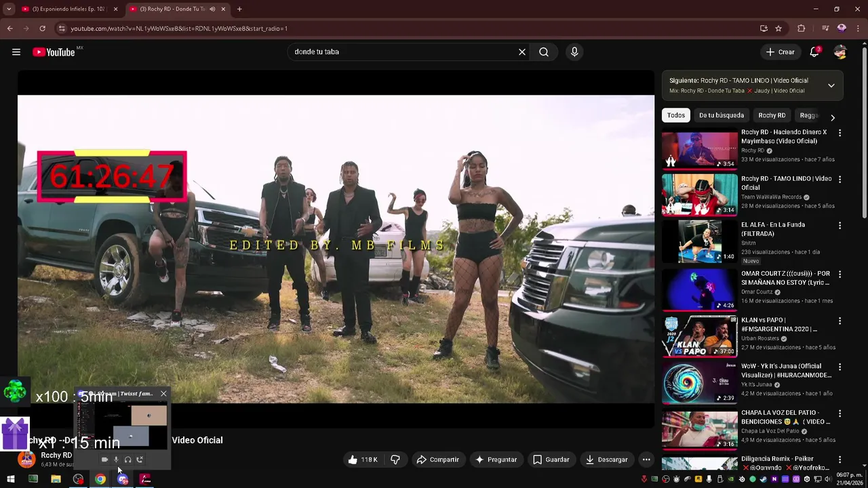Go to the YouTube home logo
Screen dimensions: 868x488
tap(54, 52)
